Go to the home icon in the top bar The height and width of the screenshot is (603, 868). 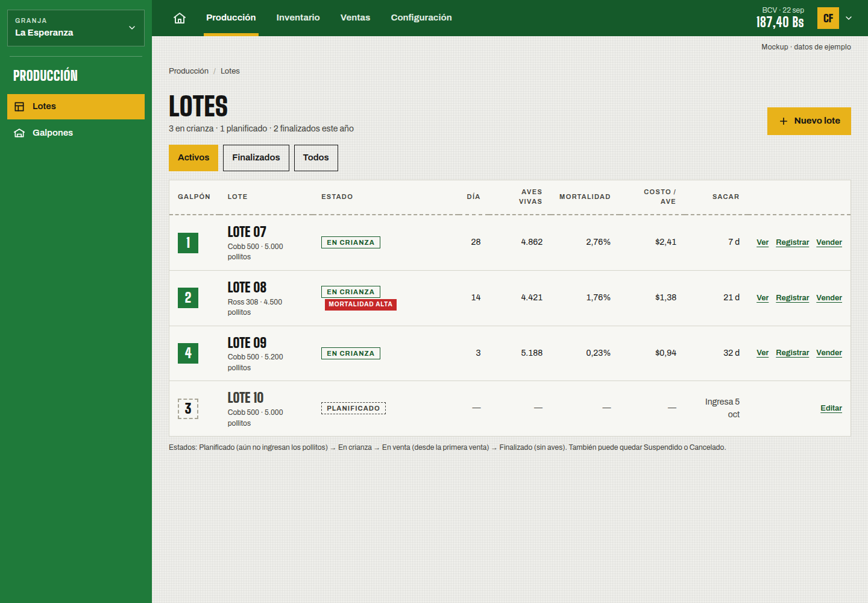[x=180, y=18]
